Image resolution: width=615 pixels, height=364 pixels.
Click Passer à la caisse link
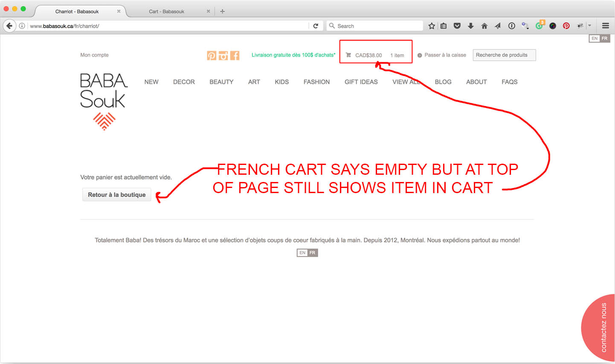coord(445,55)
